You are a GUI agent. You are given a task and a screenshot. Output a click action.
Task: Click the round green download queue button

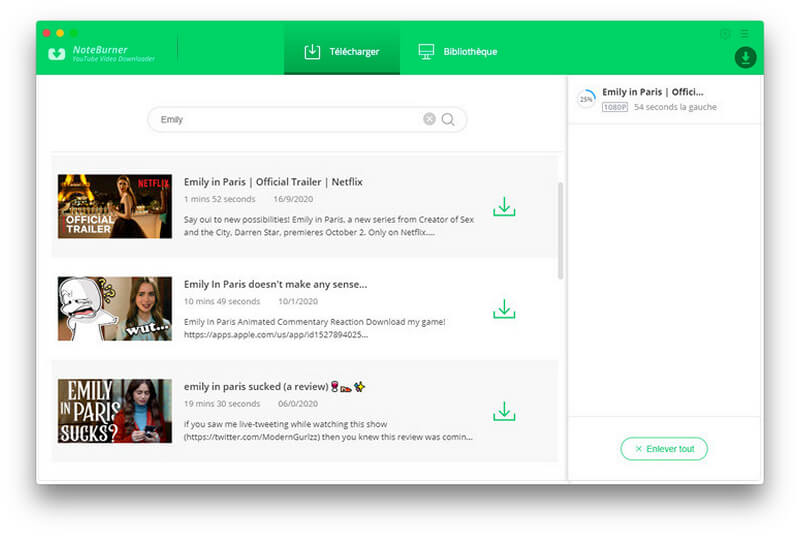click(745, 57)
